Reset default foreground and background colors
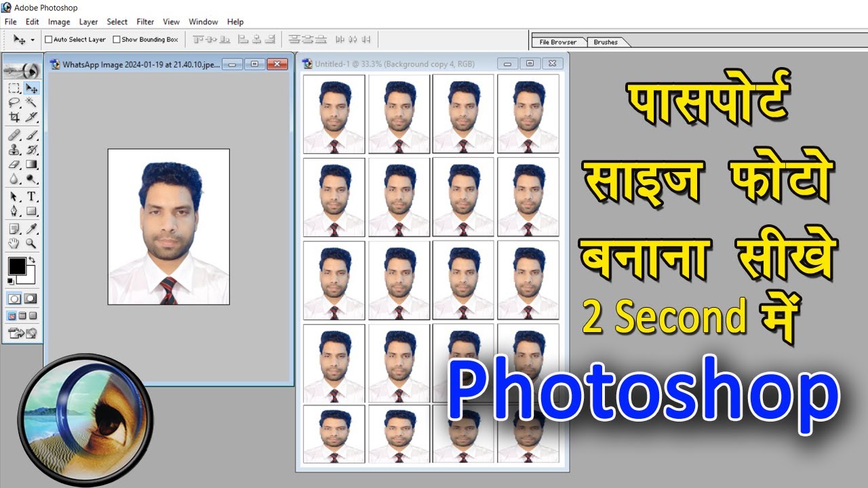 pos(11,280)
